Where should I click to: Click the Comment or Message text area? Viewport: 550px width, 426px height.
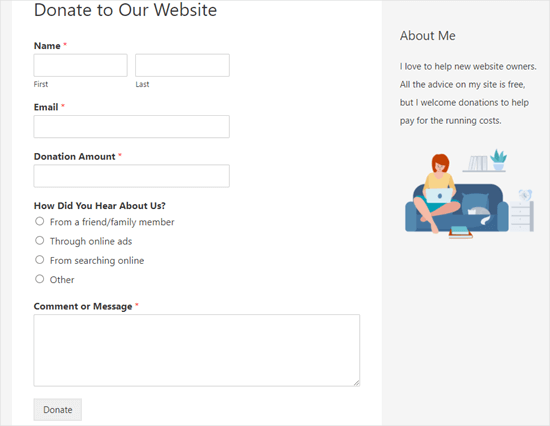pyautogui.click(x=197, y=350)
